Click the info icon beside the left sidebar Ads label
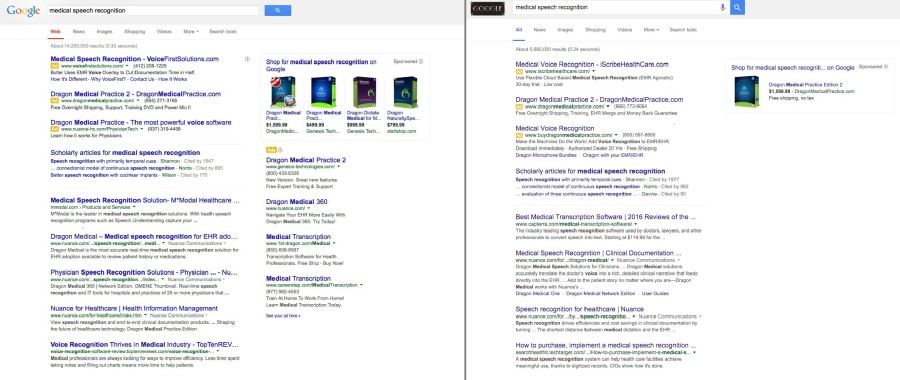 click(280, 150)
